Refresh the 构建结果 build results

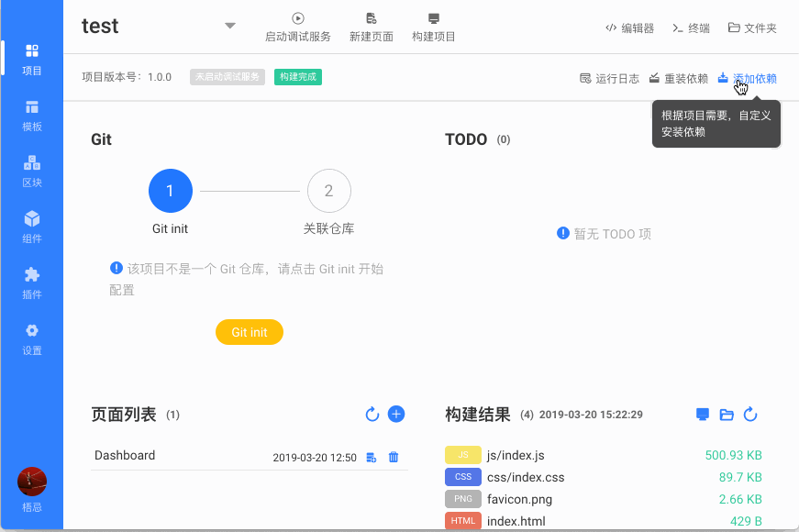pyautogui.click(x=750, y=415)
